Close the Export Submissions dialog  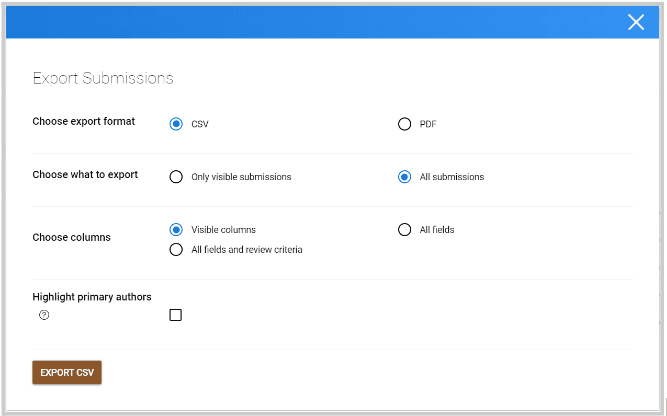pyautogui.click(x=636, y=22)
